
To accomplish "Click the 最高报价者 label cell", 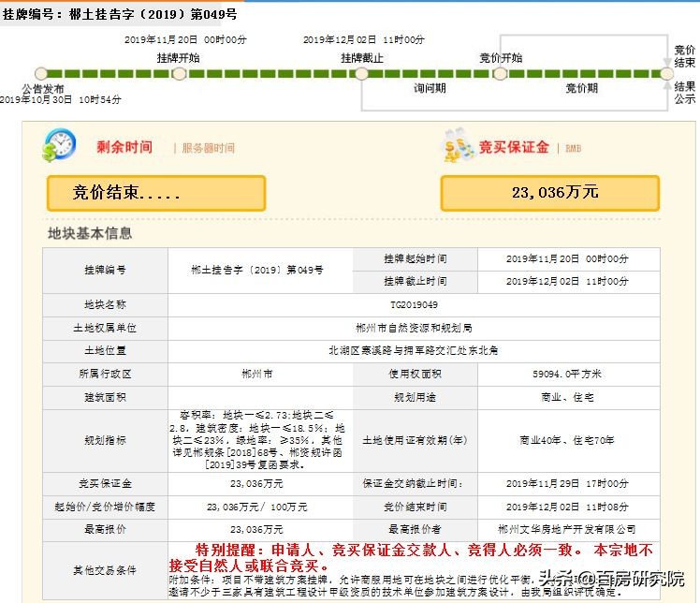I will pos(416,529).
